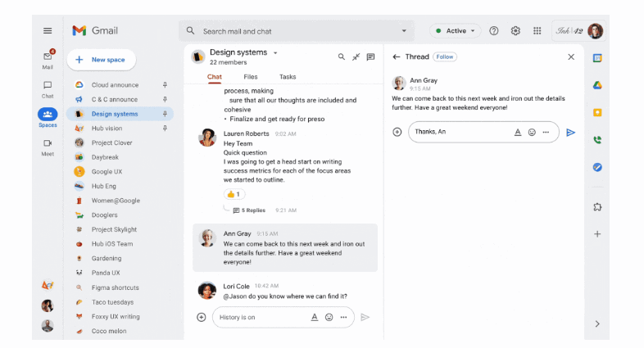644x348 pixels.
Task: Open emoji picker in main chat box
Action: [x=329, y=317]
